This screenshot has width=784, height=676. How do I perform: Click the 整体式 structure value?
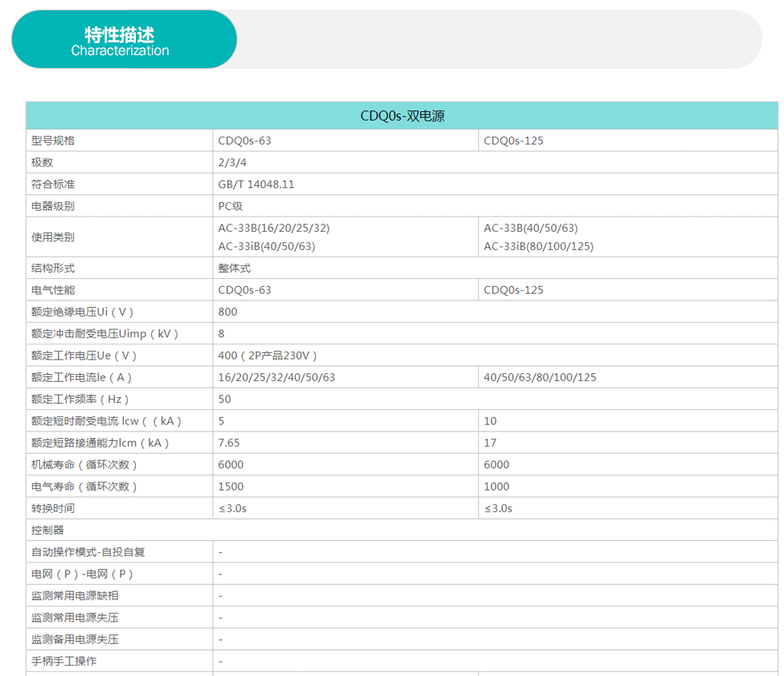pyautogui.click(x=234, y=268)
